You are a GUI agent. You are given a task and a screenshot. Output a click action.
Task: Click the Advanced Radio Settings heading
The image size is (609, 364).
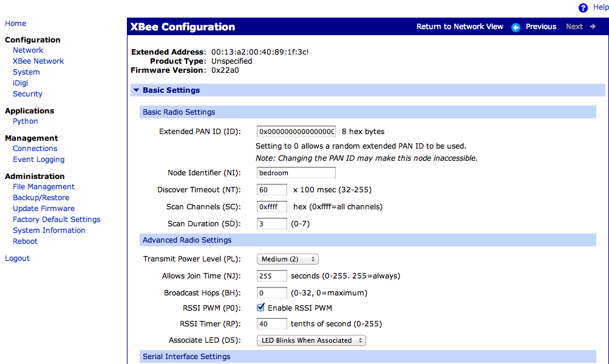(x=187, y=240)
